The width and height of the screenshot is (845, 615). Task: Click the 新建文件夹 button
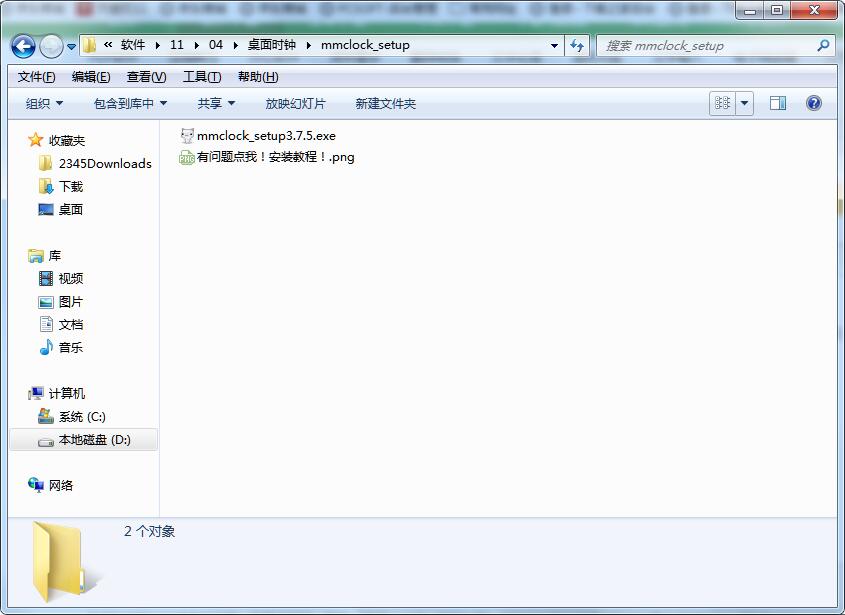point(383,103)
